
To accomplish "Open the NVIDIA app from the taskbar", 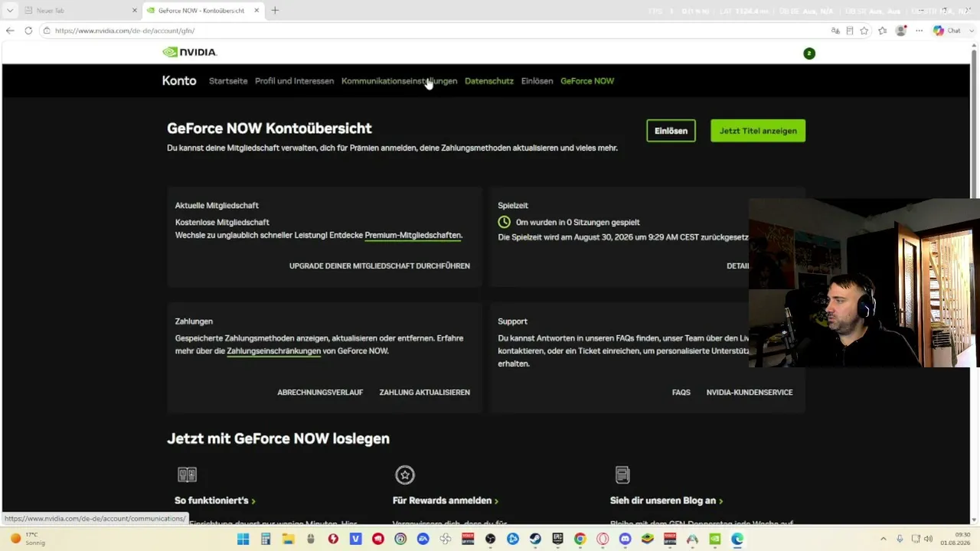I will point(714,539).
